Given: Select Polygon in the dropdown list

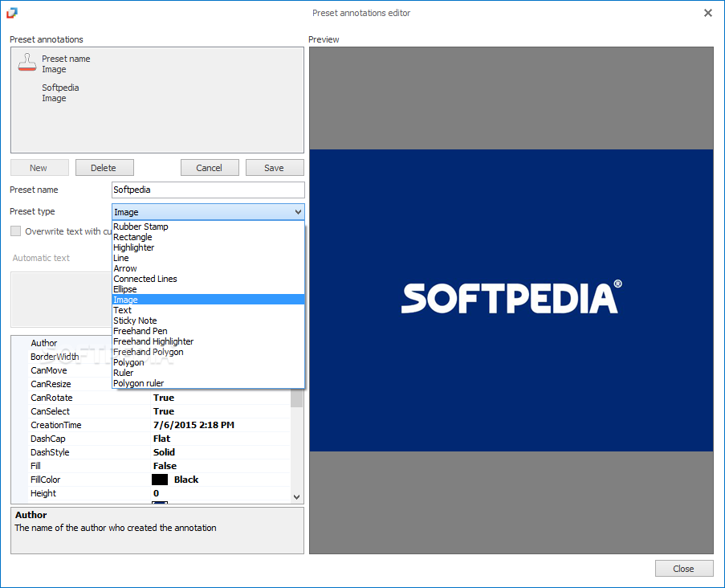Looking at the screenshot, I should [208, 362].
